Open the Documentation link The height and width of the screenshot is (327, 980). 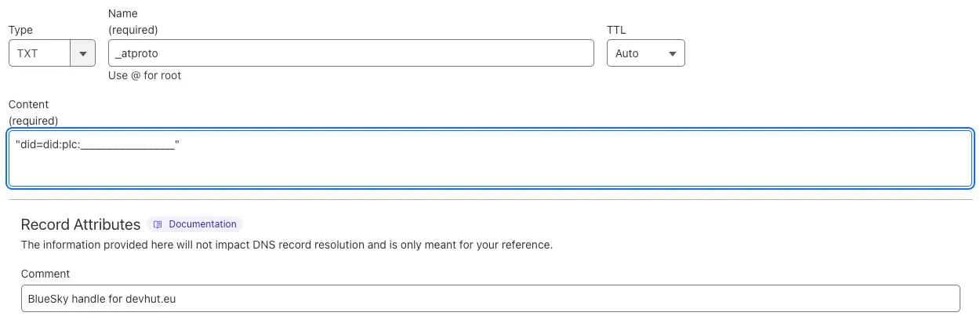[x=195, y=224]
